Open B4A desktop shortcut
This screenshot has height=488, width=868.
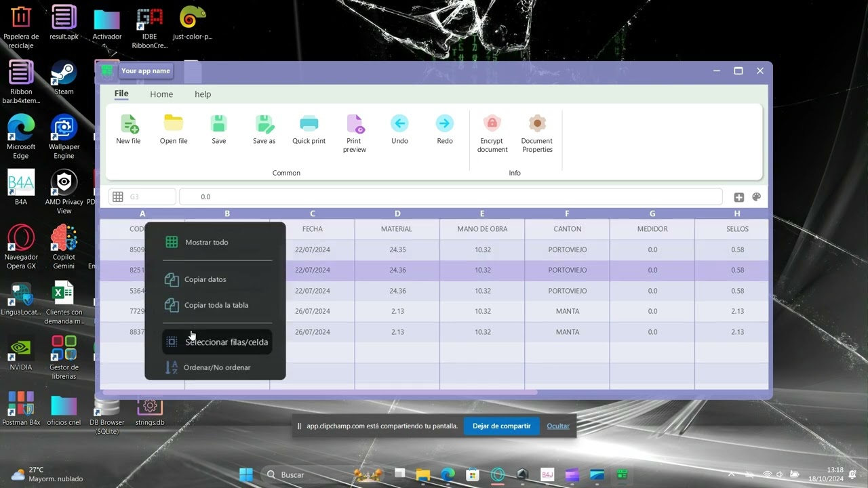coord(21,188)
